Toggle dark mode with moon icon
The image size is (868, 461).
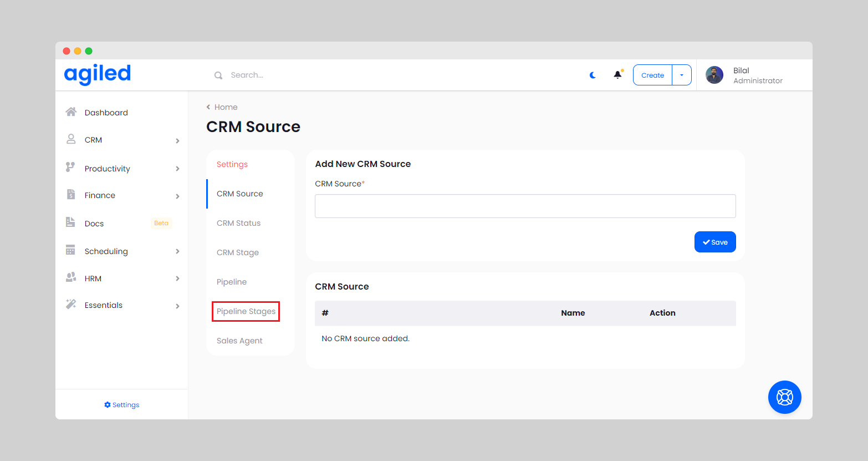pyautogui.click(x=593, y=75)
